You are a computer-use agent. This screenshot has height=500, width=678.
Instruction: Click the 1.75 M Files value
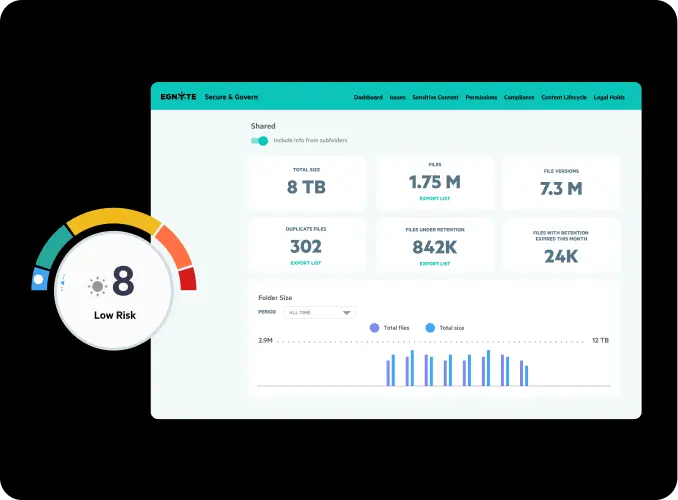point(435,182)
